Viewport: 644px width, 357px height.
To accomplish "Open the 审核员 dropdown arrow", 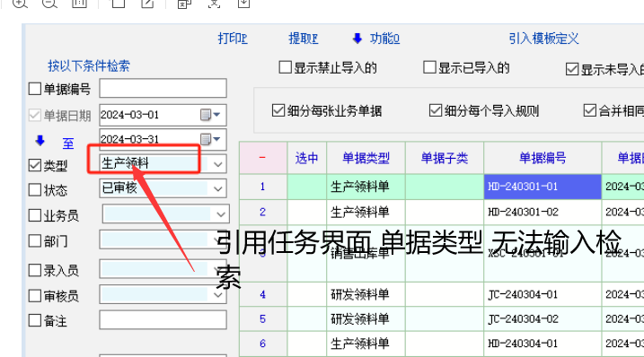I will 218,295.
